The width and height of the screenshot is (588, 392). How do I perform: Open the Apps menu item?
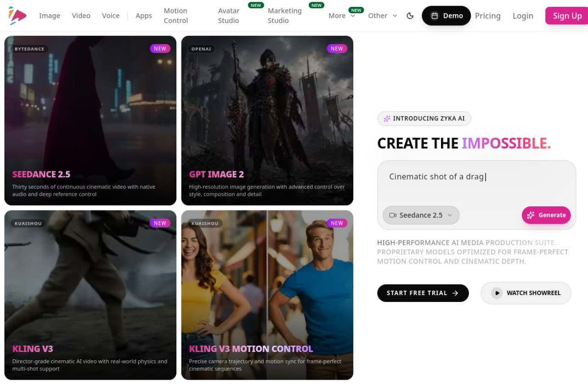[x=144, y=16]
